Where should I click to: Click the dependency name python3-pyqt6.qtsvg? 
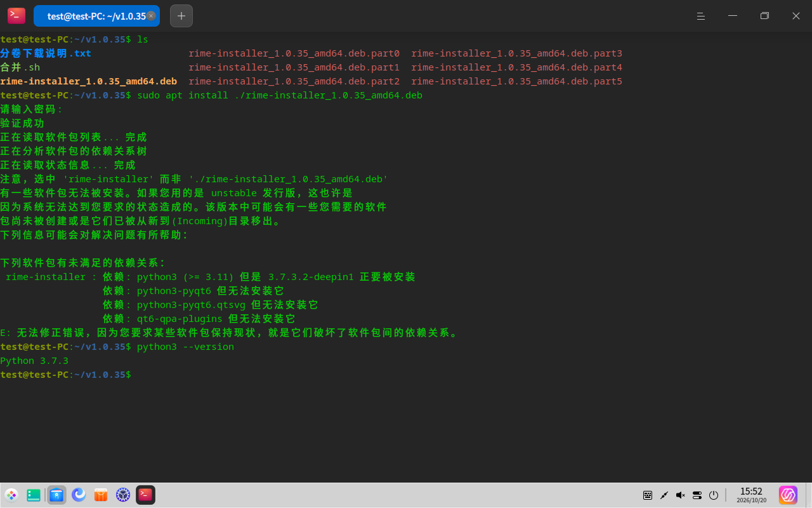pos(192,305)
